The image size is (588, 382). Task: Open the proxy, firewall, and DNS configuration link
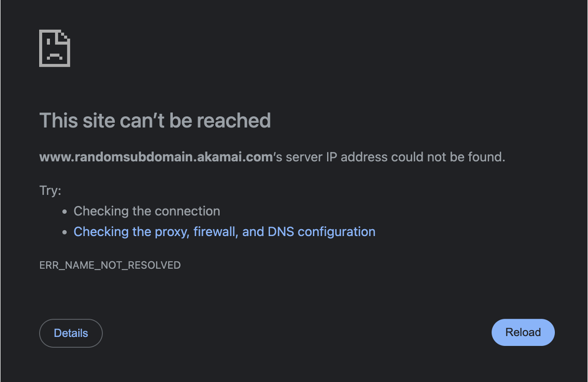click(224, 232)
